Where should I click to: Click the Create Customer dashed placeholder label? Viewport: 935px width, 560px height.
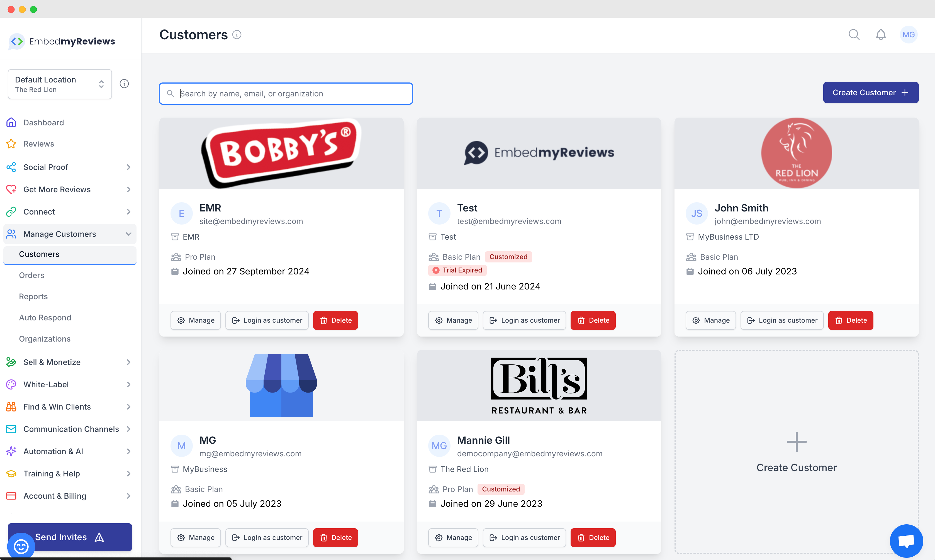pyautogui.click(x=797, y=468)
